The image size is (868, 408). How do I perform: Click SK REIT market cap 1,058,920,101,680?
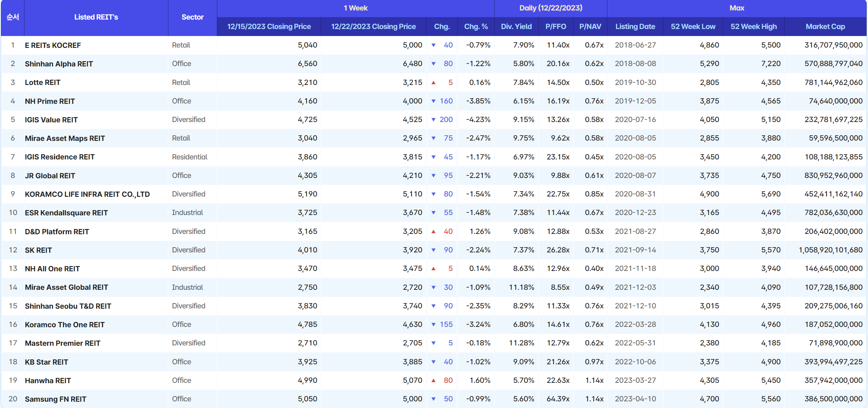(831, 250)
